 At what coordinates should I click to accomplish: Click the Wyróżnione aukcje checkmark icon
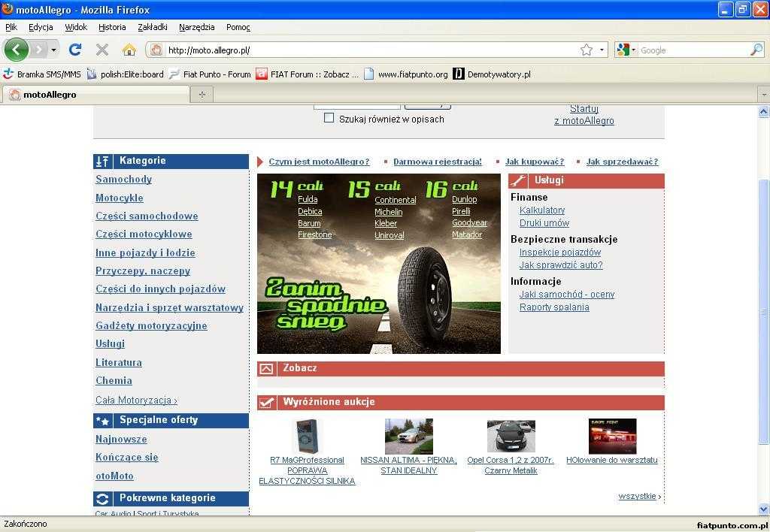click(x=266, y=403)
